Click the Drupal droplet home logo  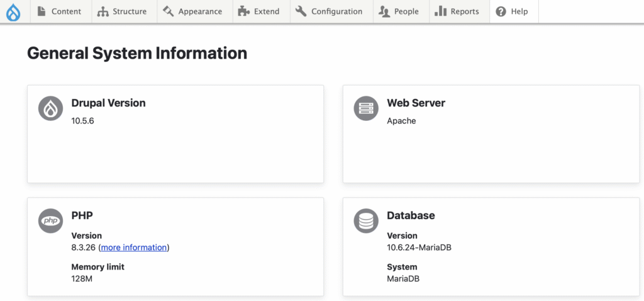[x=14, y=13]
